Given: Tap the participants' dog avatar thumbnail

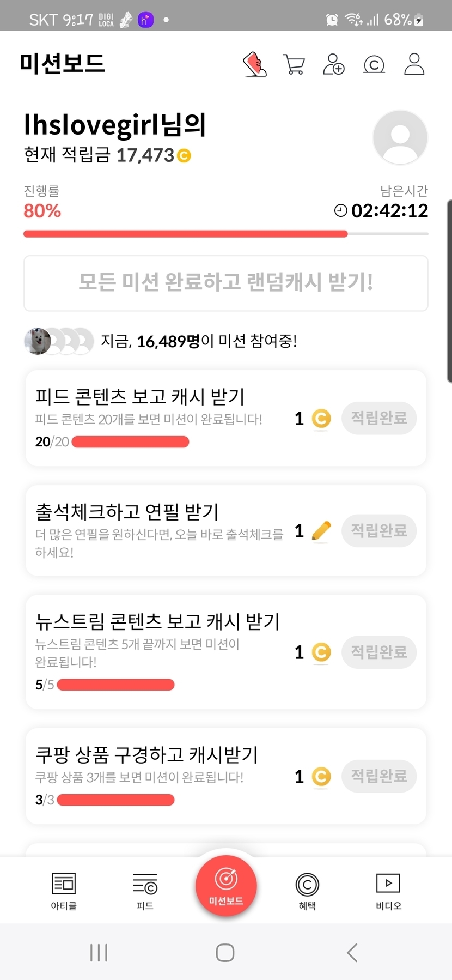Looking at the screenshot, I should tap(38, 341).
